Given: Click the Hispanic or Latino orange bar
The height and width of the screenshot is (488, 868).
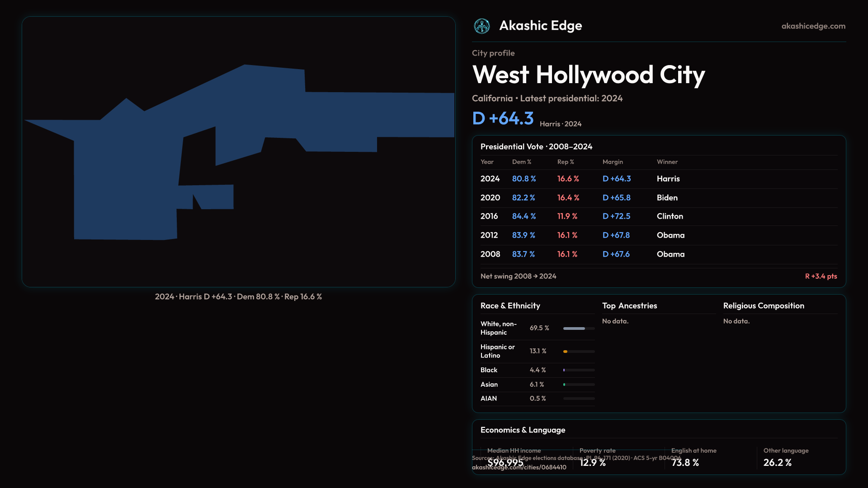Looking at the screenshot, I should click(x=565, y=352).
